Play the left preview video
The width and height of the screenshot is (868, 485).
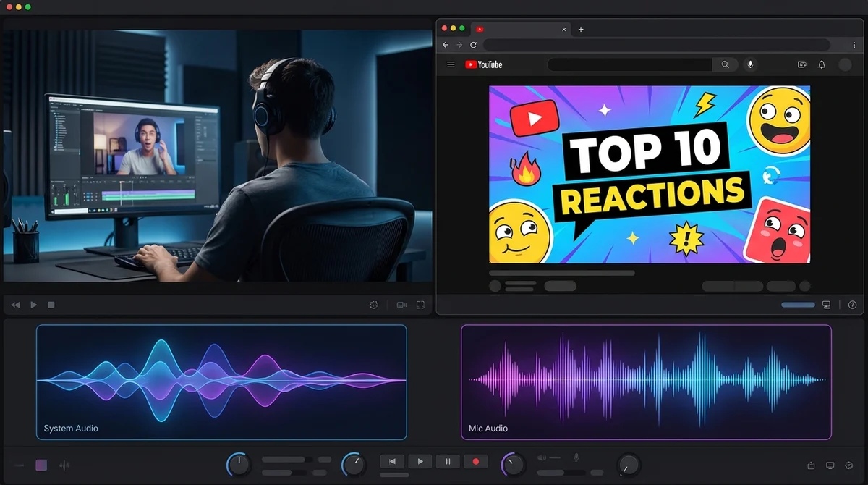pyautogui.click(x=33, y=305)
